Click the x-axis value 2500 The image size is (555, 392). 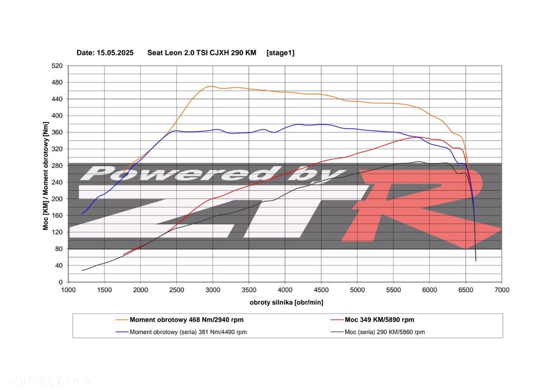tap(176, 290)
